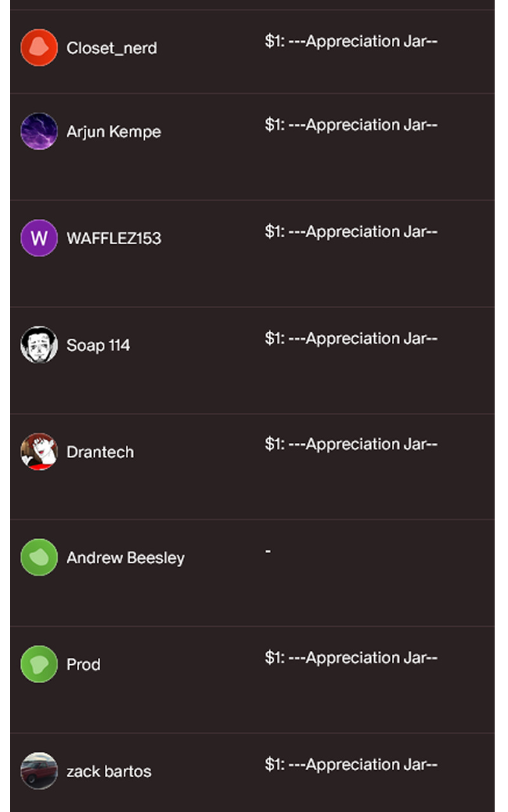
Task: Click the zack bartos name
Action: point(109,772)
